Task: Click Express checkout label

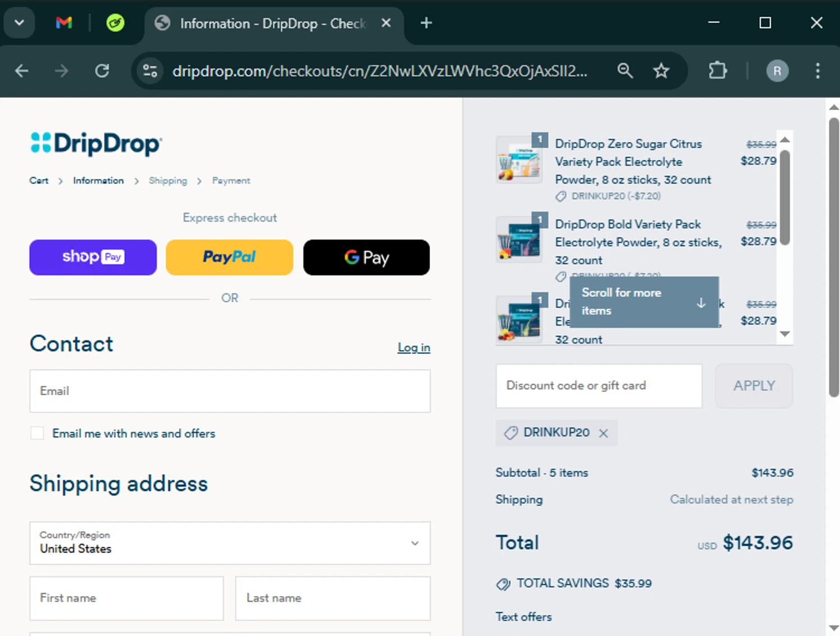Action: 230,218
